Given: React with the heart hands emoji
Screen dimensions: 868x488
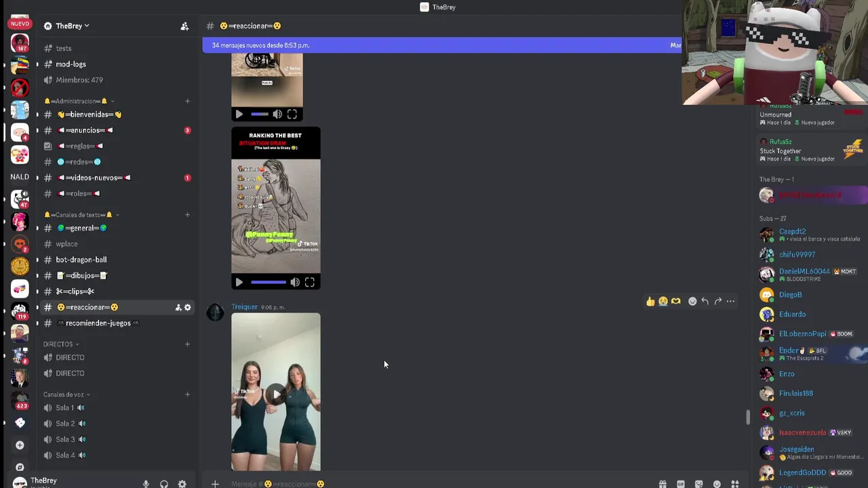Looking at the screenshot, I should point(676,302).
